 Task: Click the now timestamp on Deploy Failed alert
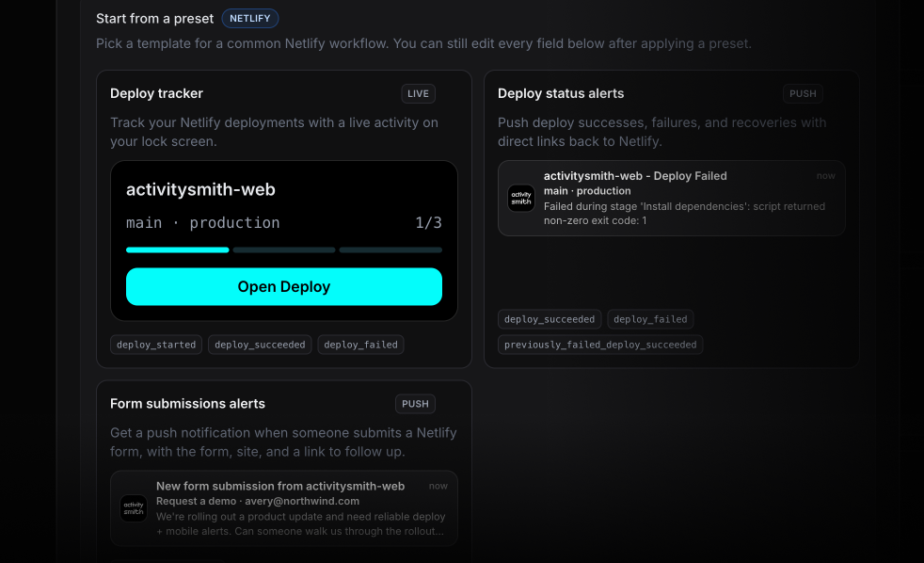pos(825,176)
